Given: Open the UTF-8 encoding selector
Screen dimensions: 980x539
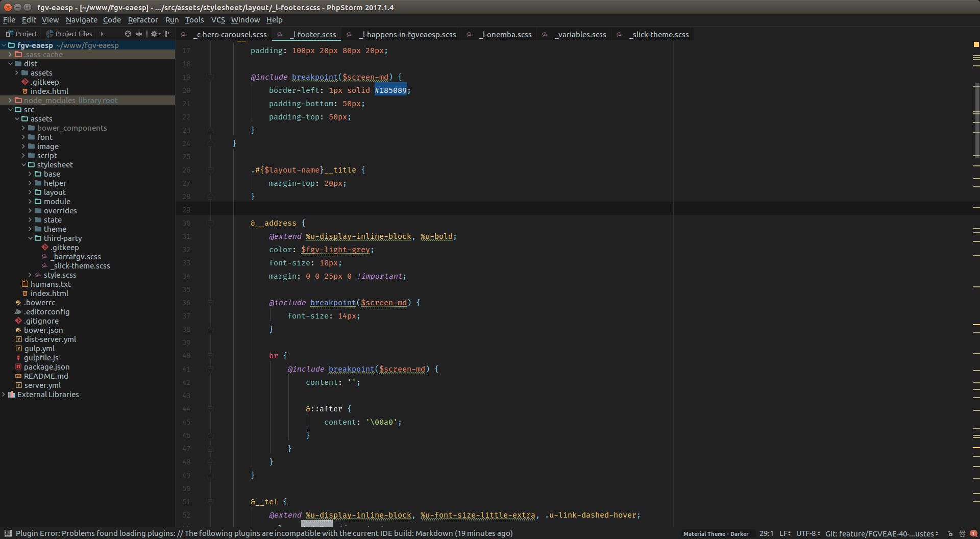Looking at the screenshot, I should coord(806,533).
